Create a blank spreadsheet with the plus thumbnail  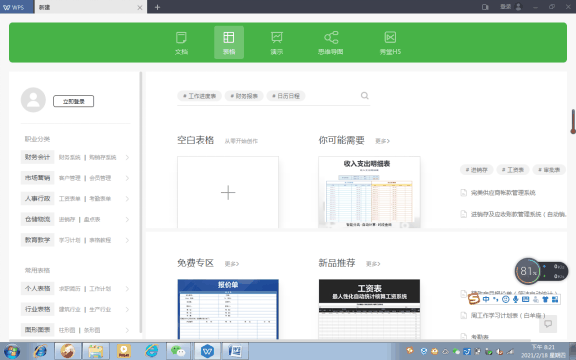point(228,192)
